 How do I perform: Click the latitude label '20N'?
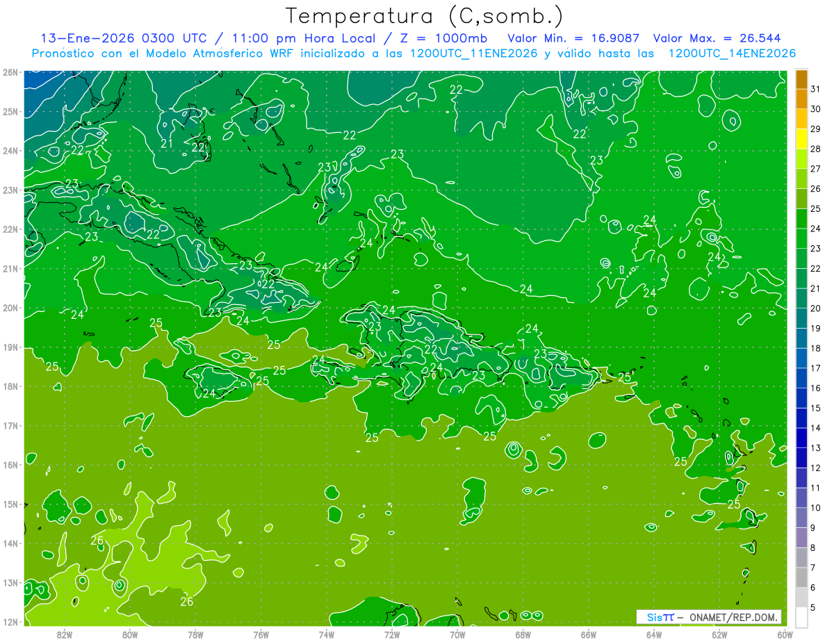[10, 308]
